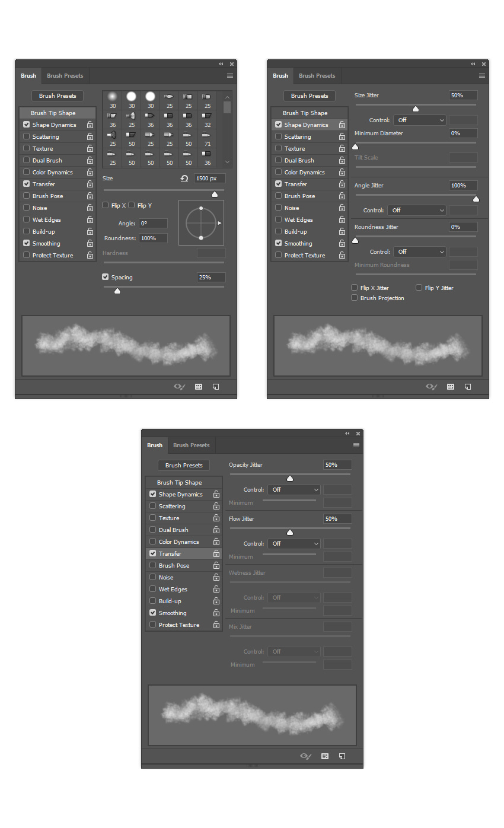This screenshot has width=504, height=828.
Task: Click the Transfer lock icon in the Opacity Jitter panel
Action: tap(216, 554)
